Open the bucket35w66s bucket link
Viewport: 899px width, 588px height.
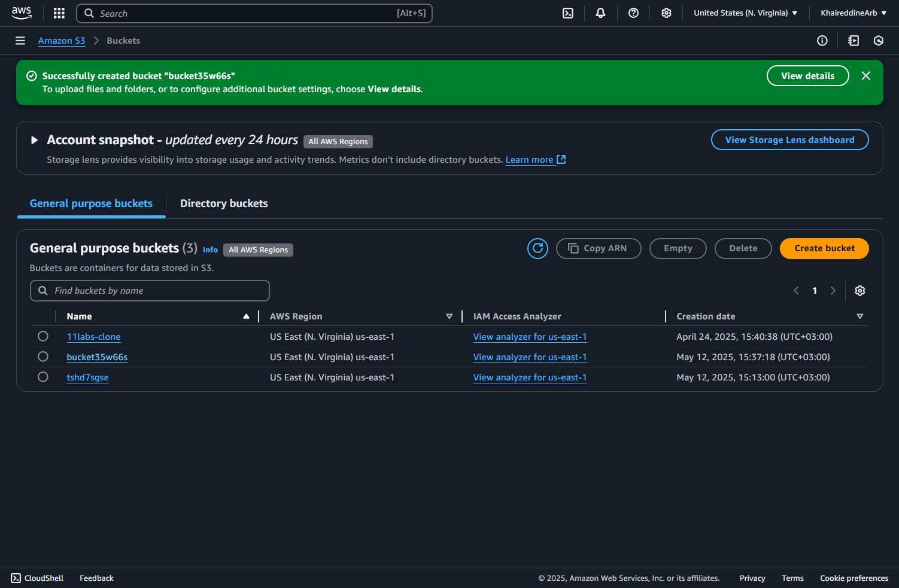[97, 357]
